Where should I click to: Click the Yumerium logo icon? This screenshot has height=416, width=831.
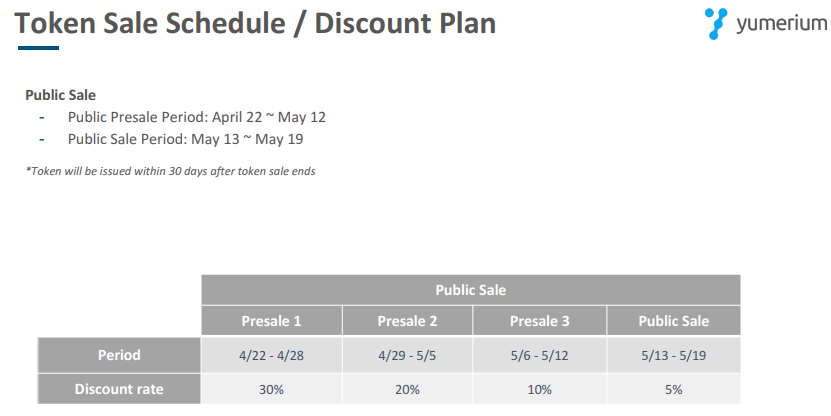click(x=717, y=23)
